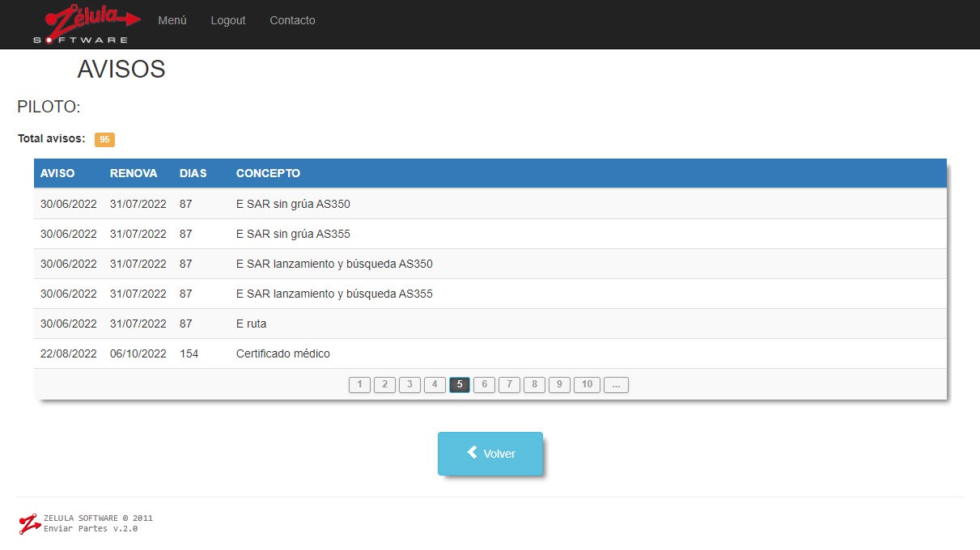Switch to pagination page 4
The width and height of the screenshot is (980, 550).
[435, 385]
